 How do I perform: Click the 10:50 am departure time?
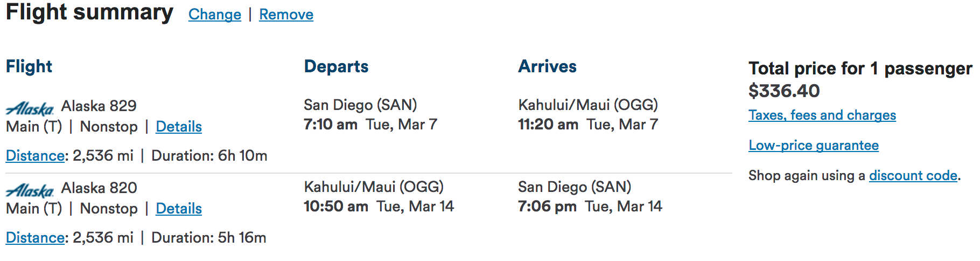pos(336,207)
